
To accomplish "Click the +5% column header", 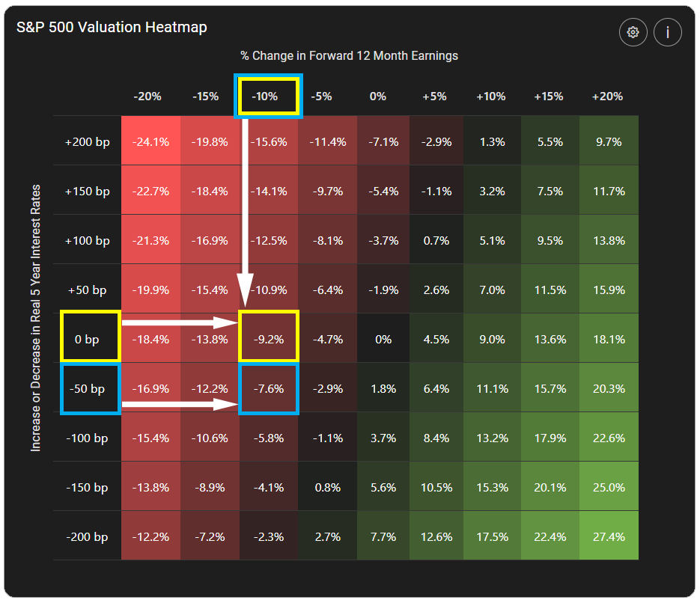I will (x=435, y=96).
